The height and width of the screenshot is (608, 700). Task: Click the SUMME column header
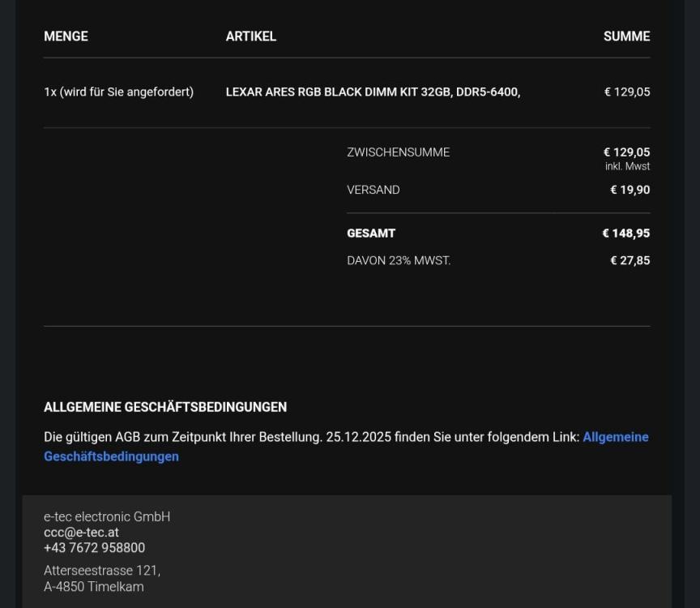[x=626, y=36]
